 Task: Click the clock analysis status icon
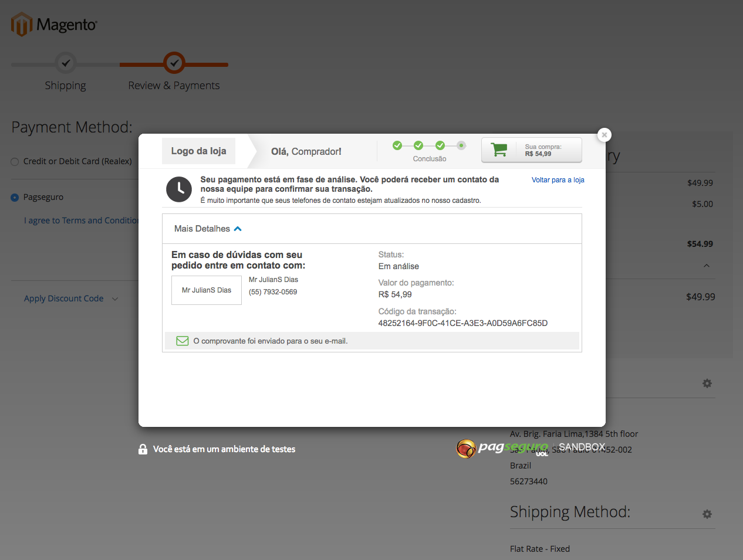click(179, 189)
